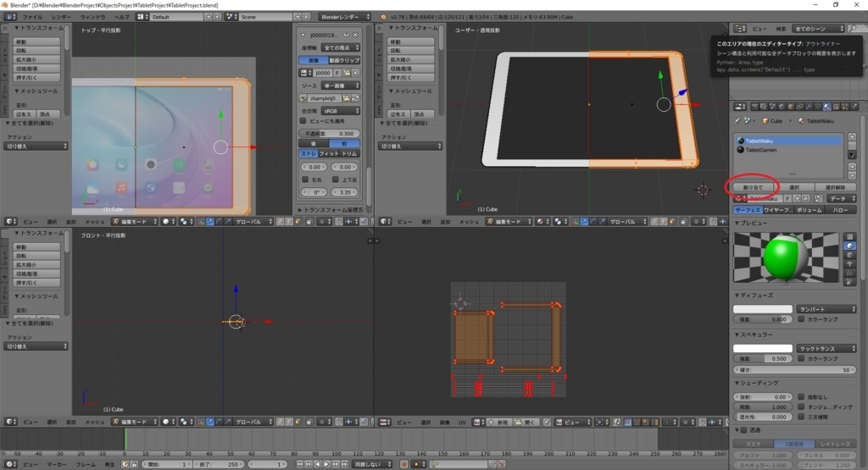Open the 'ヘルプ' menu
The image size is (868, 470).
pos(121,17)
